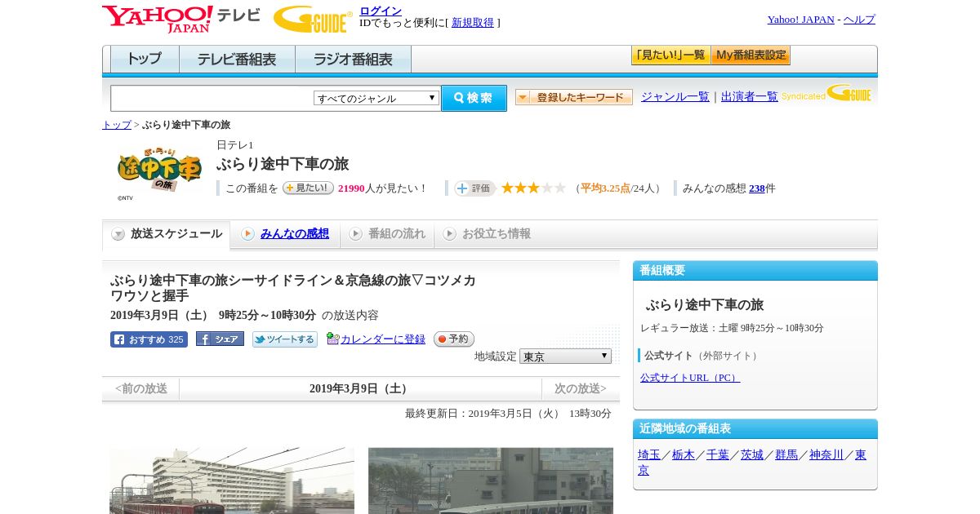This screenshot has height=514, width=980.
Task: Go to Yahoo! JAPAN top link
Action: click(800, 20)
